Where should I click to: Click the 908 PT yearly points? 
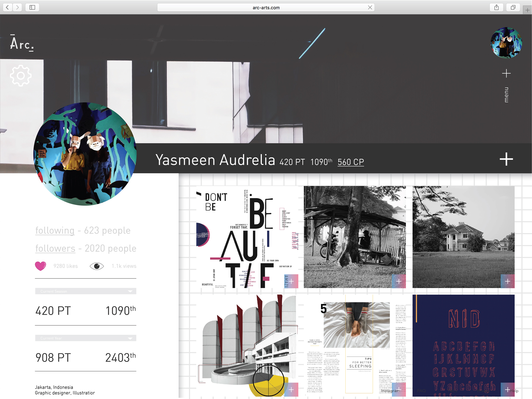(53, 357)
